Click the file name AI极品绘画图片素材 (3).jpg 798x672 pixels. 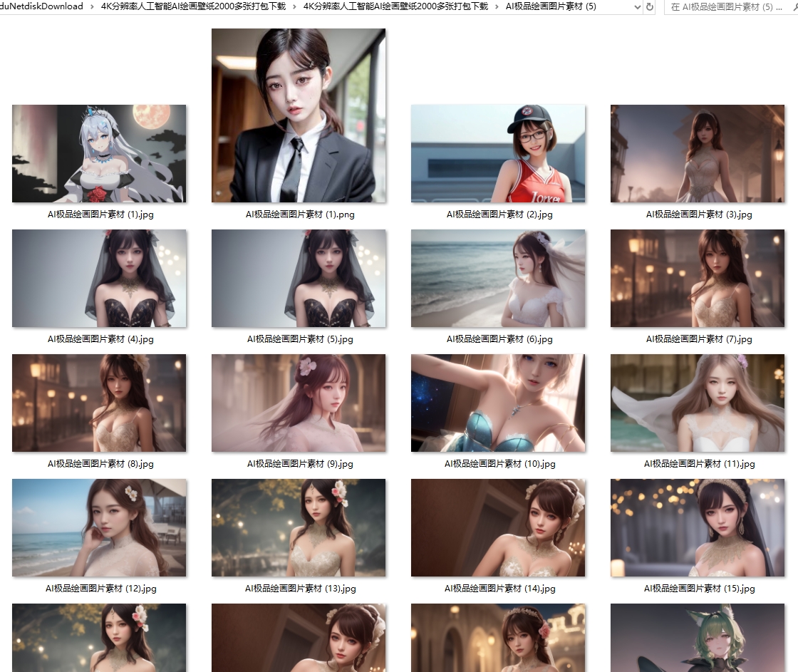click(698, 214)
